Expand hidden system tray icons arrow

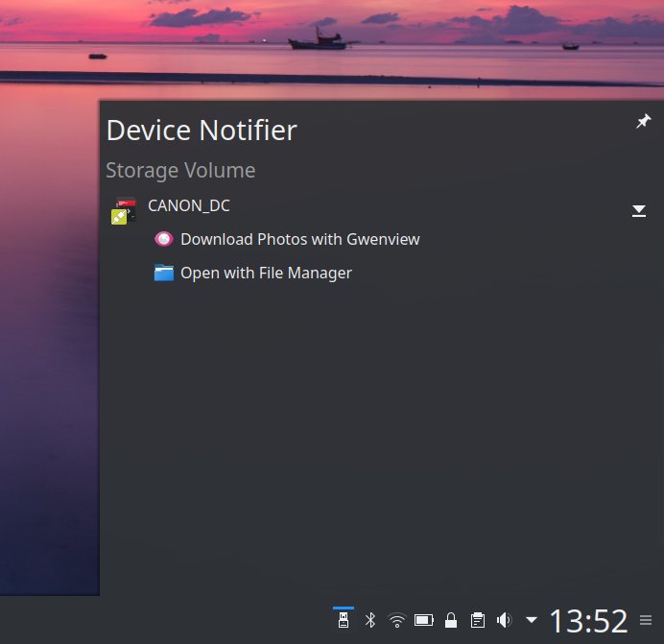click(x=531, y=620)
